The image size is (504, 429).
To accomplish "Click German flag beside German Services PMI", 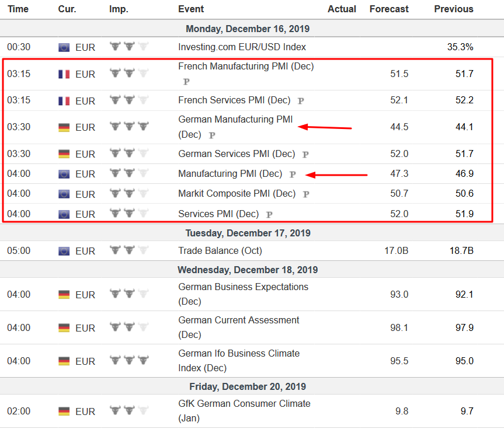I will pos(64,154).
